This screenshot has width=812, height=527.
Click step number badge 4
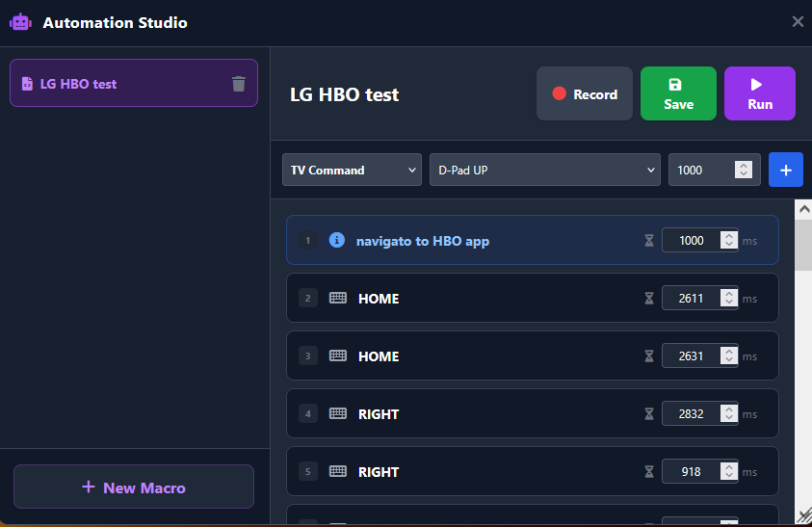pyautogui.click(x=307, y=414)
